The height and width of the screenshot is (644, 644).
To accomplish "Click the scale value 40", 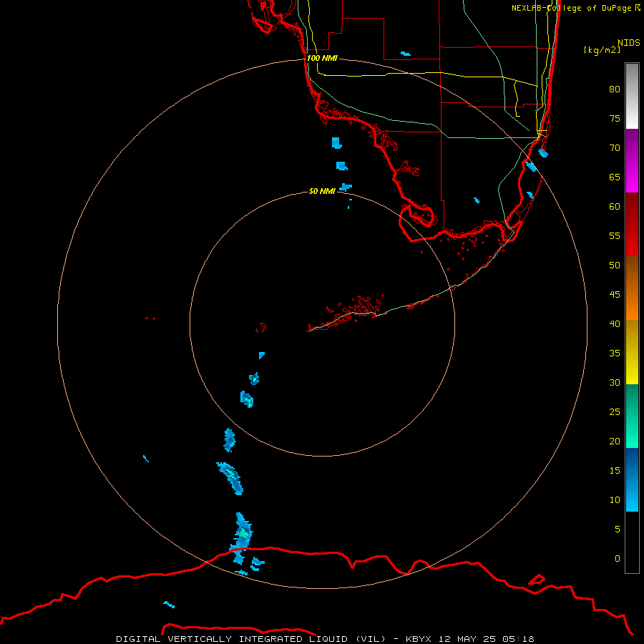I will click(x=615, y=323).
